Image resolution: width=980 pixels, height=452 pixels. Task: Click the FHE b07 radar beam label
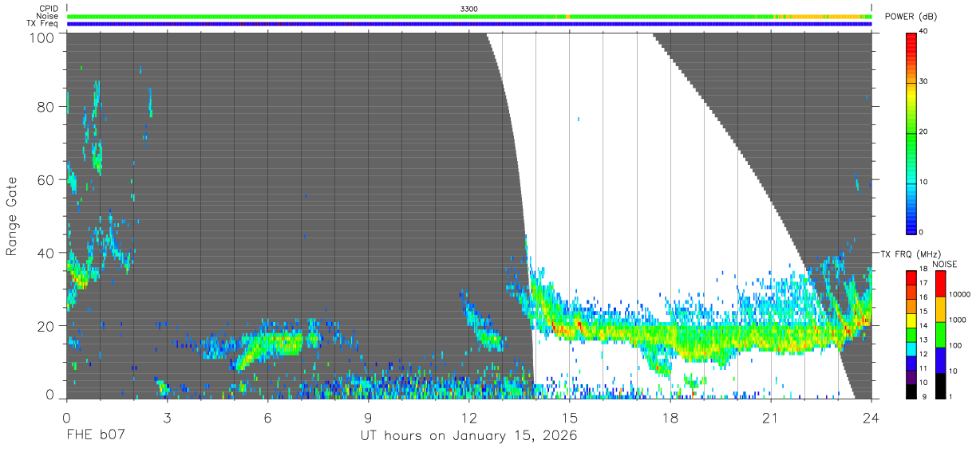(96, 436)
